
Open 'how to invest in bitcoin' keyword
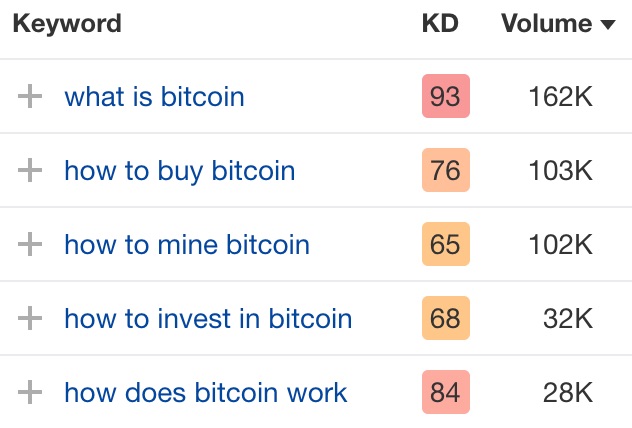pyautogui.click(x=208, y=319)
